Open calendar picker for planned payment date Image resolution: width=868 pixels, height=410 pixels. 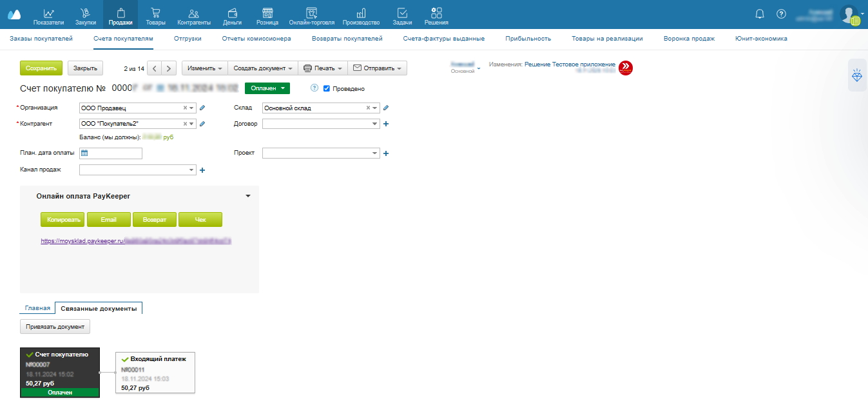(x=84, y=153)
